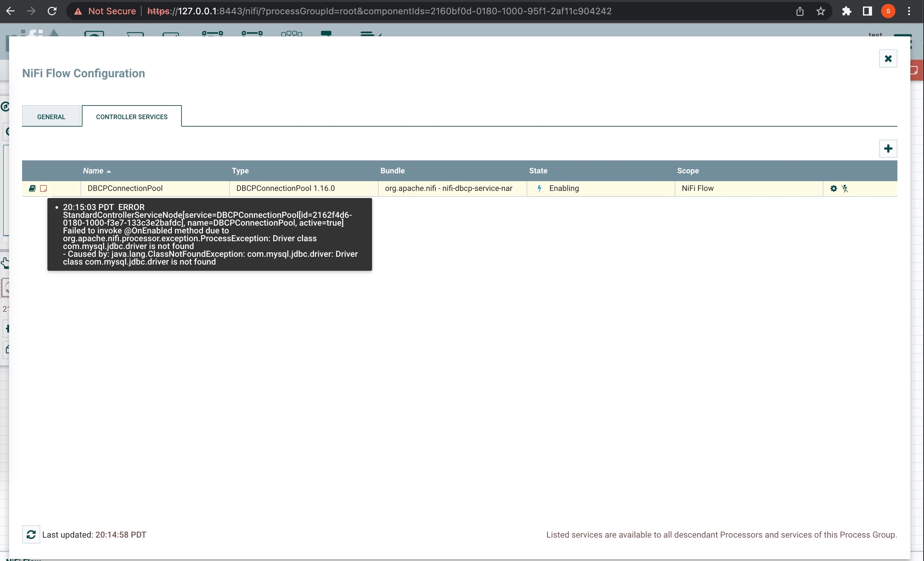924x561 pixels.
Task: Open the browser extensions puzzle icon
Action: click(846, 11)
